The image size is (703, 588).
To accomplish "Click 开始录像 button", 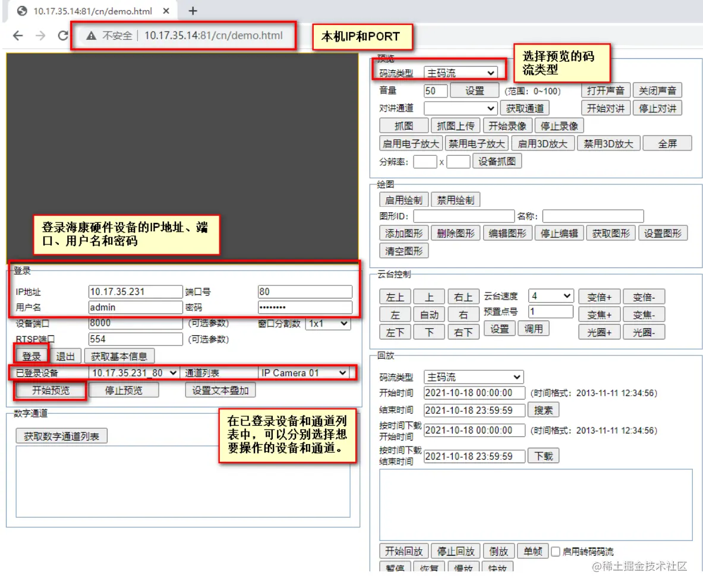I will click(x=507, y=126).
